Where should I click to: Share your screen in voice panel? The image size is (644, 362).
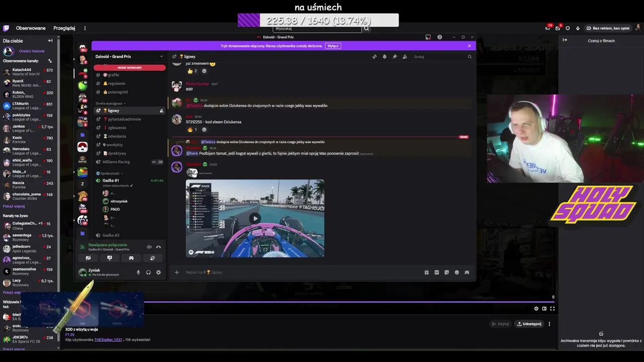point(110,258)
